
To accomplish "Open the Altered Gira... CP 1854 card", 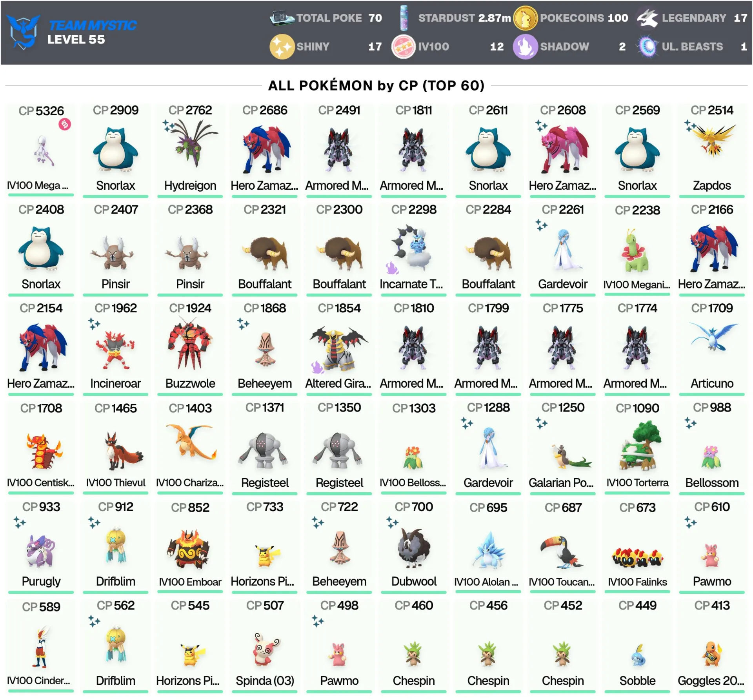I will tap(339, 346).
